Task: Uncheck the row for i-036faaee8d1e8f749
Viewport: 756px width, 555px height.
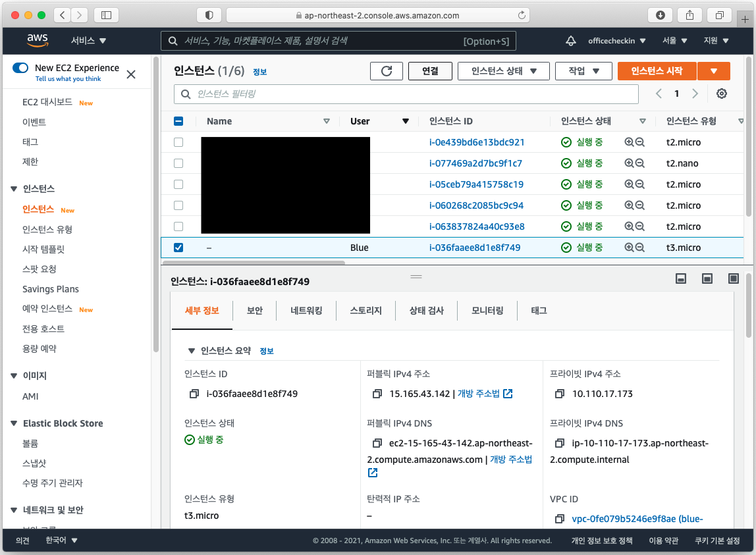Action: point(178,248)
